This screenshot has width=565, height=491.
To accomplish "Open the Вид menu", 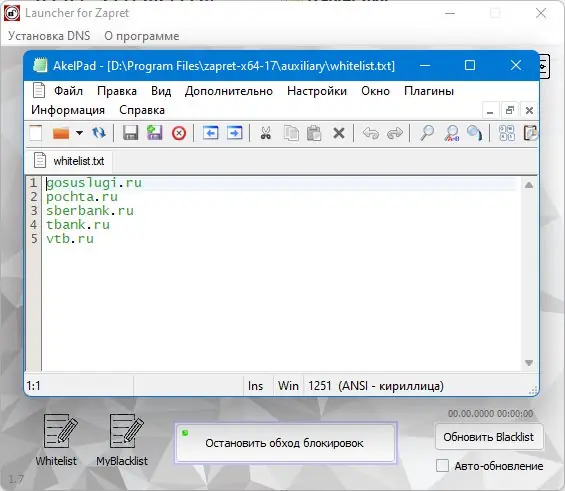I will coord(161,91).
